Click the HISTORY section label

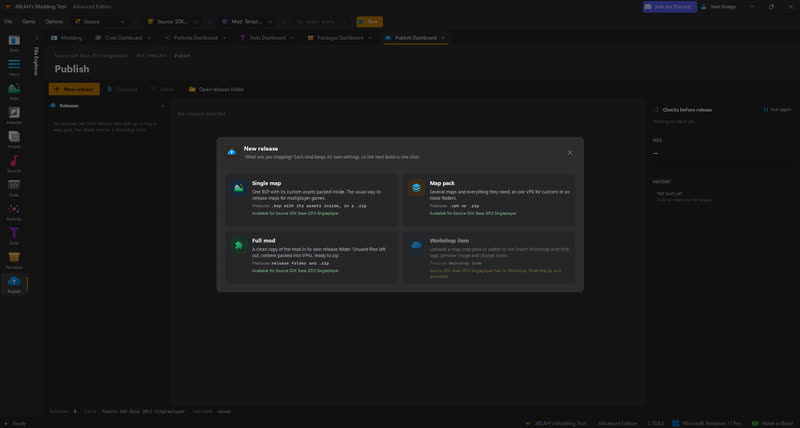point(662,182)
